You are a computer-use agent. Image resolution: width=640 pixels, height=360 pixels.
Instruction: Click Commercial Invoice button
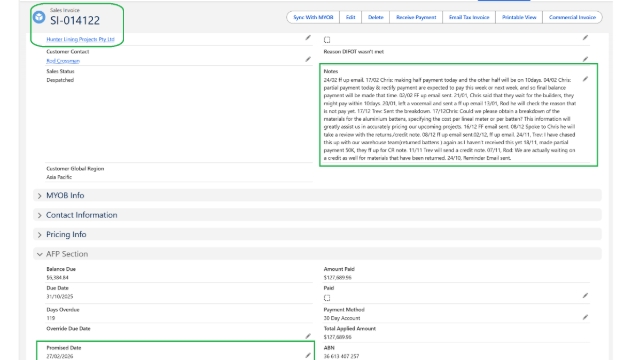click(572, 17)
